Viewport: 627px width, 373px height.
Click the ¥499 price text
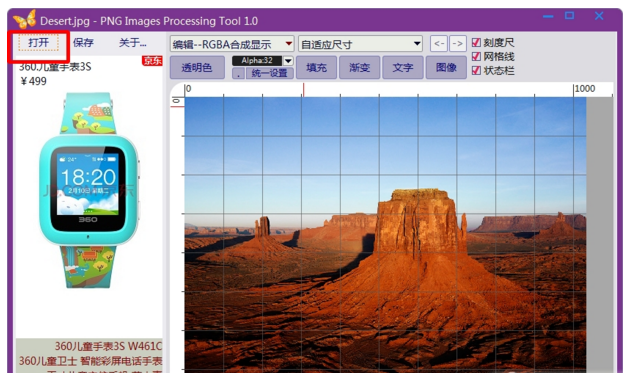click(x=34, y=82)
